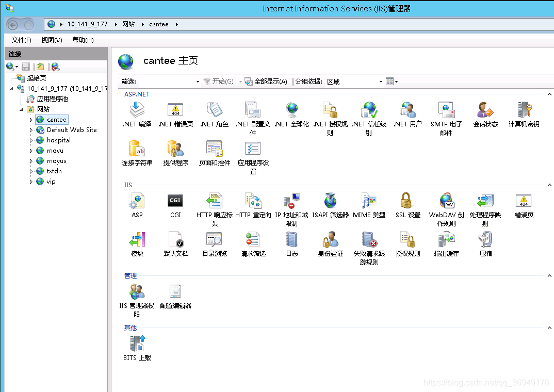Open the 日志 feature

292,243
